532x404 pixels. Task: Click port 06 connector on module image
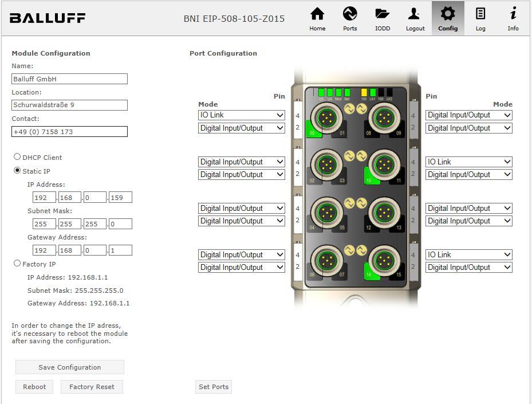point(326,261)
